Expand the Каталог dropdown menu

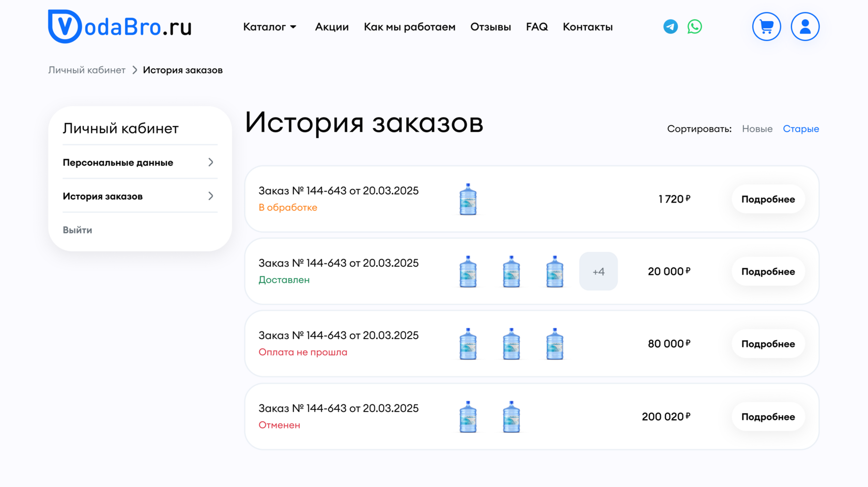pyautogui.click(x=270, y=27)
